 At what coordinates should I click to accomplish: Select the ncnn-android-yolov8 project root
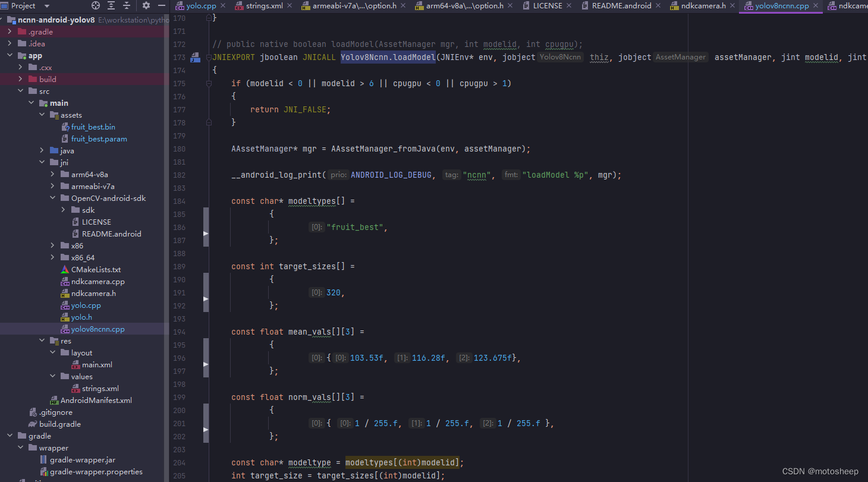point(56,20)
